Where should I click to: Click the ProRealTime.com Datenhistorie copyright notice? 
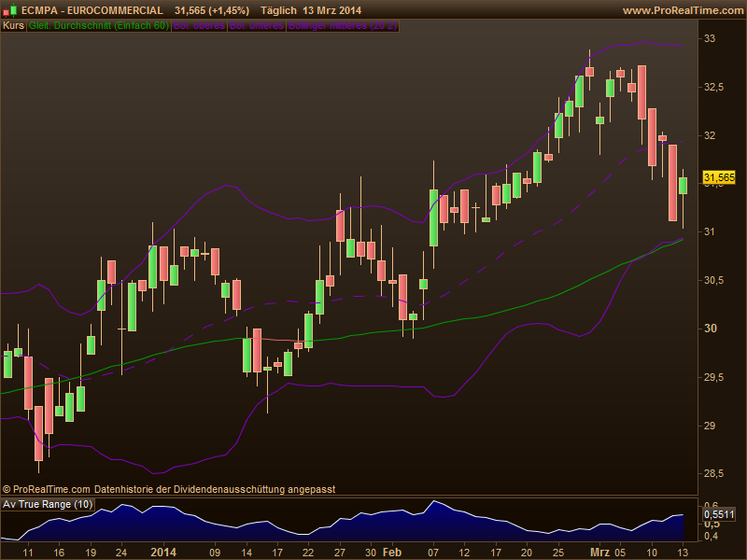coord(169,489)
